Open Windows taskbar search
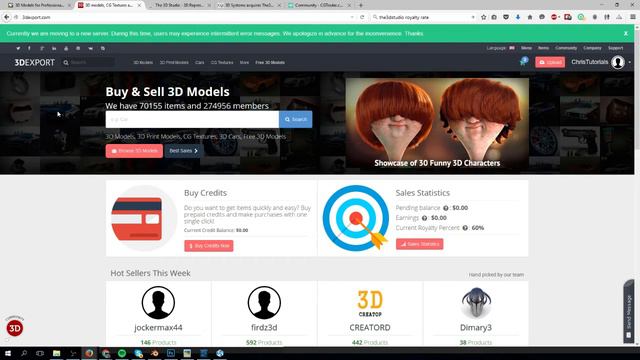640x360 pixels. (x=24, y=353)
